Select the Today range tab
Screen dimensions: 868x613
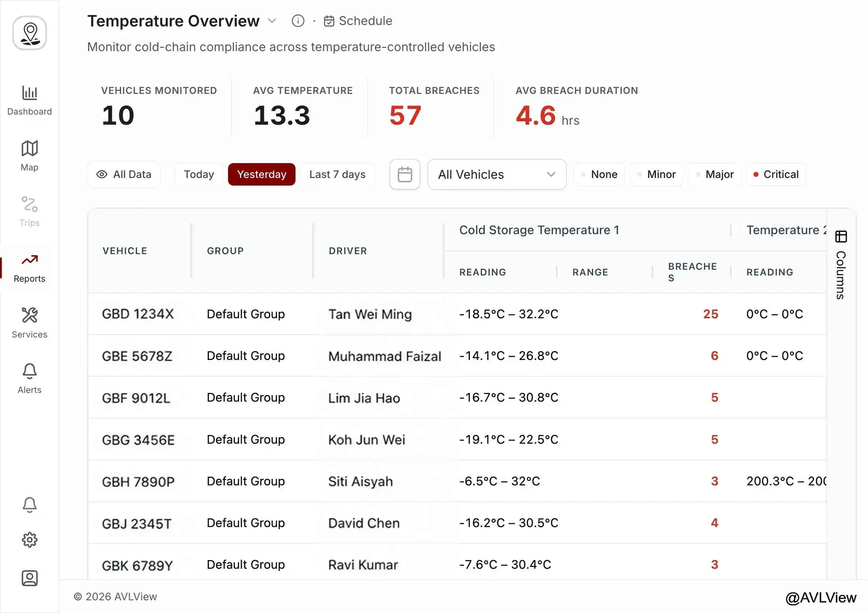tap(199, 174)
